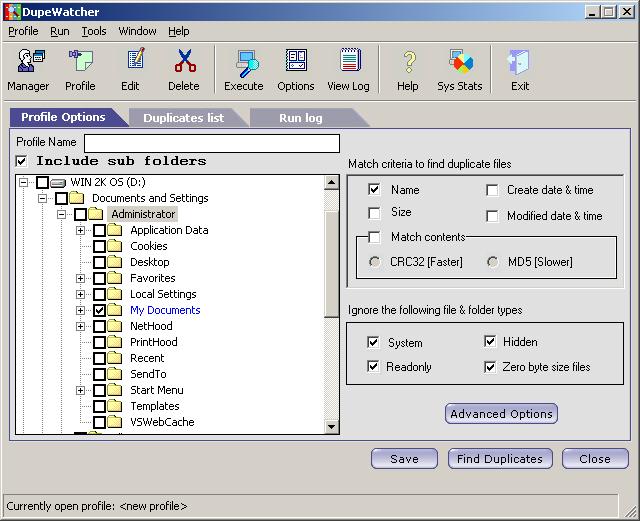This screenshot has height=521, width=640.
Task: Select the MD5 [Slower] radio button
Action: pyautogui.click(x=493, y=262)
